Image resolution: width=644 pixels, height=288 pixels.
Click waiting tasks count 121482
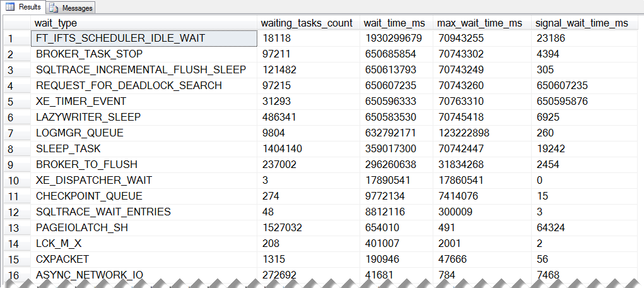309,70
